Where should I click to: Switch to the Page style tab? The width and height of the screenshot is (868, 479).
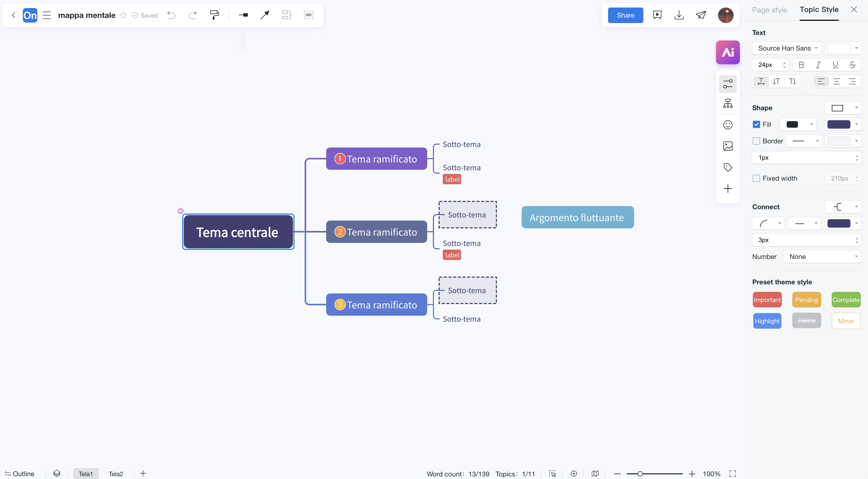tap(770, 10)
